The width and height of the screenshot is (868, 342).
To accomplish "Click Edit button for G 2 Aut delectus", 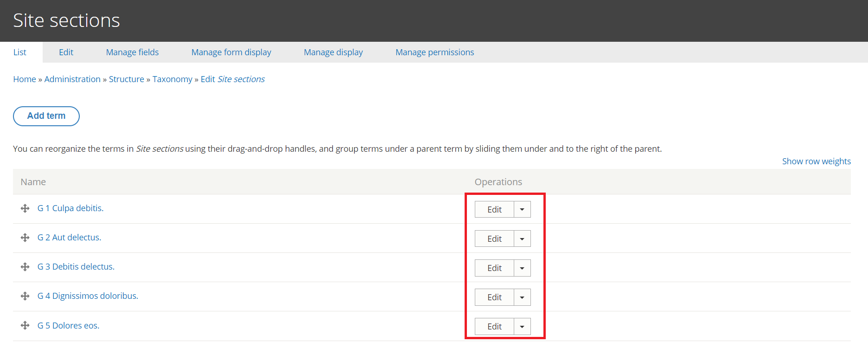I will click(x=494, y=239).
